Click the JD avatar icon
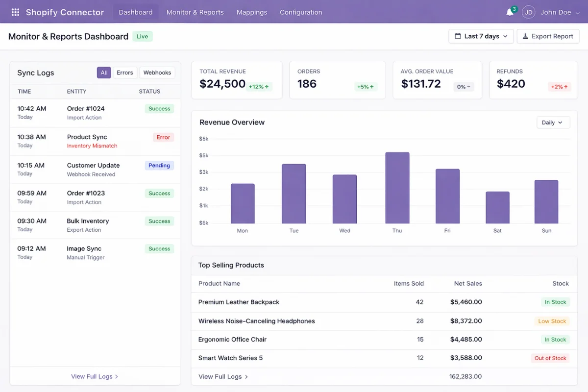 tap(528, 12)
